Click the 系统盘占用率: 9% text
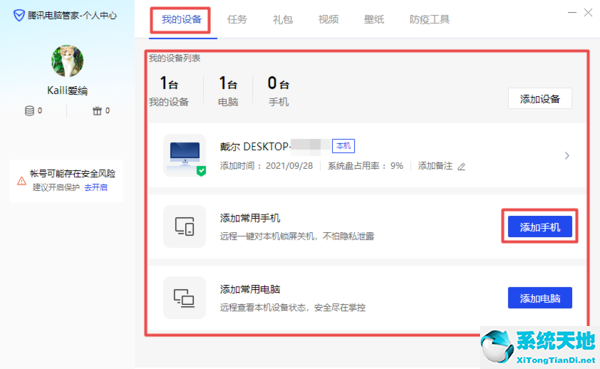Image resolution: width=600 pixels, height=369 pixels. coord(365,166)
